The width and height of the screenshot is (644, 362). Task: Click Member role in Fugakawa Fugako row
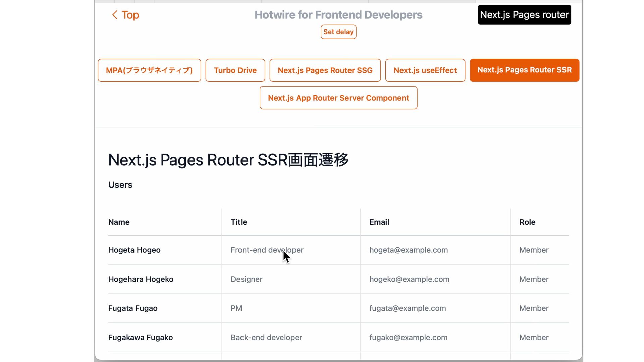pos(534,338)
